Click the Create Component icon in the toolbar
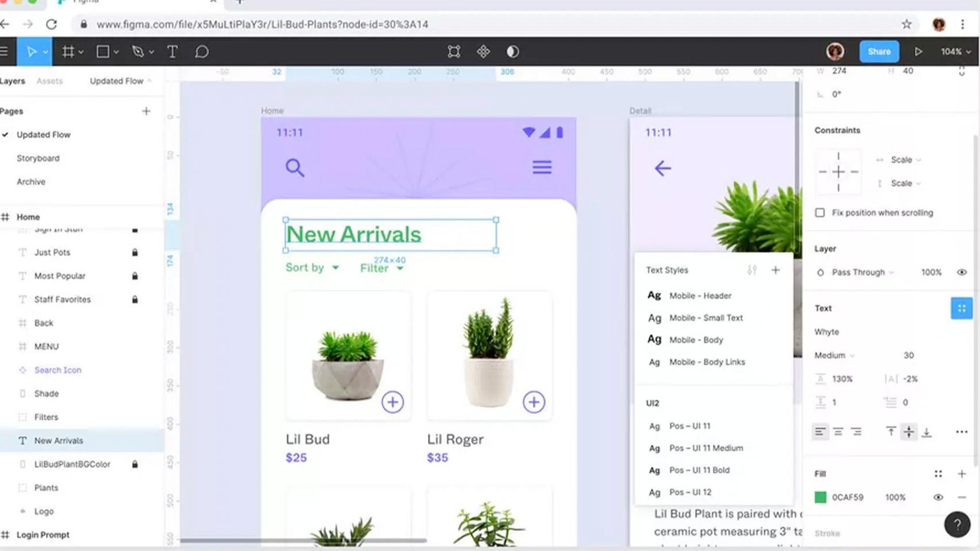 pyautogui.click(x=453, y=51)
